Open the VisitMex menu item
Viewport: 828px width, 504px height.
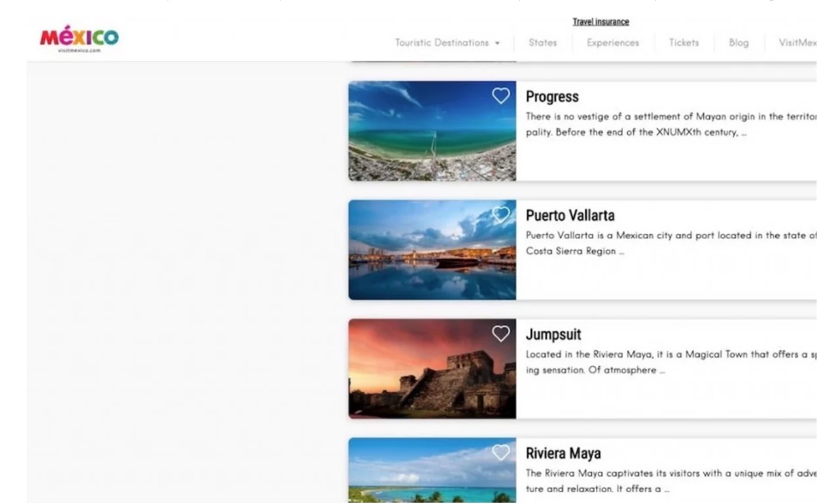coord(797,43)
